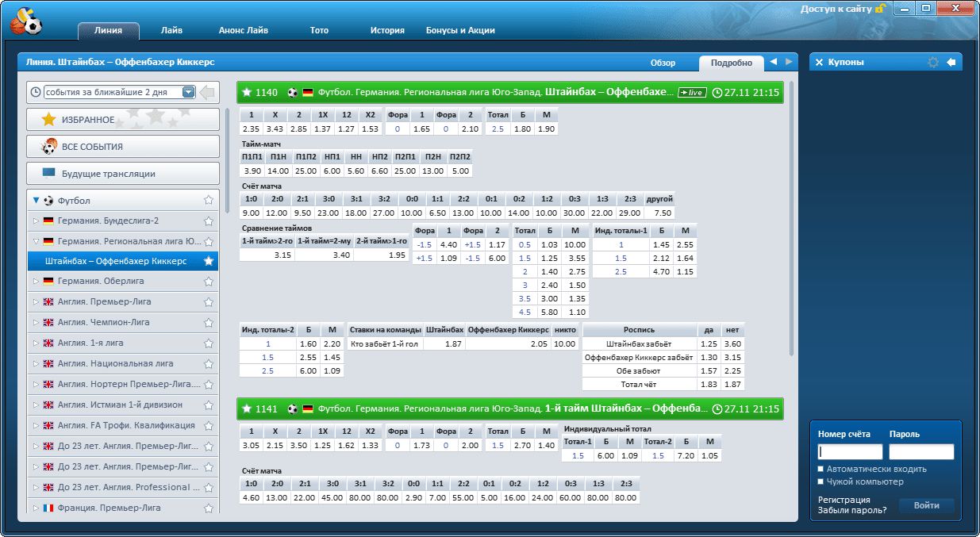Expand Англия. FA Трофи. Квалификация
Image resolution: width=980 pixels, height=537 pixels.
point(36,426)
